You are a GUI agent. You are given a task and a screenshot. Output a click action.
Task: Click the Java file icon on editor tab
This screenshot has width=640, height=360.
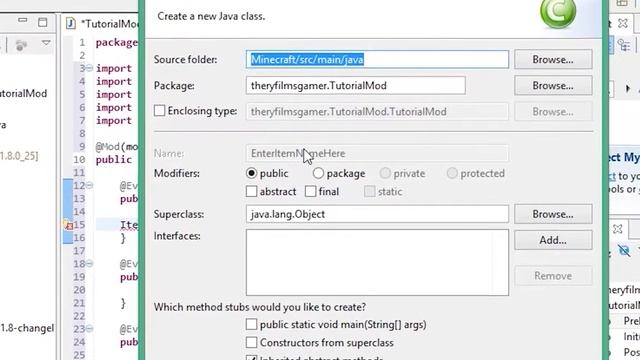click(x=71, y=23)
